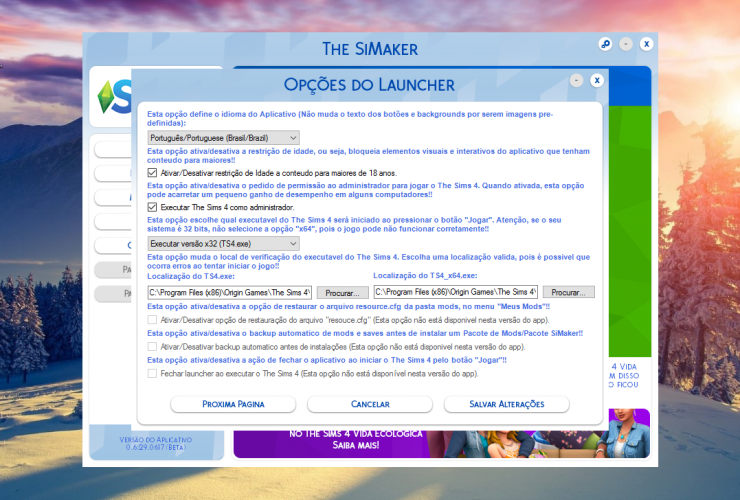Click the Cancelar button

[370, 404]
